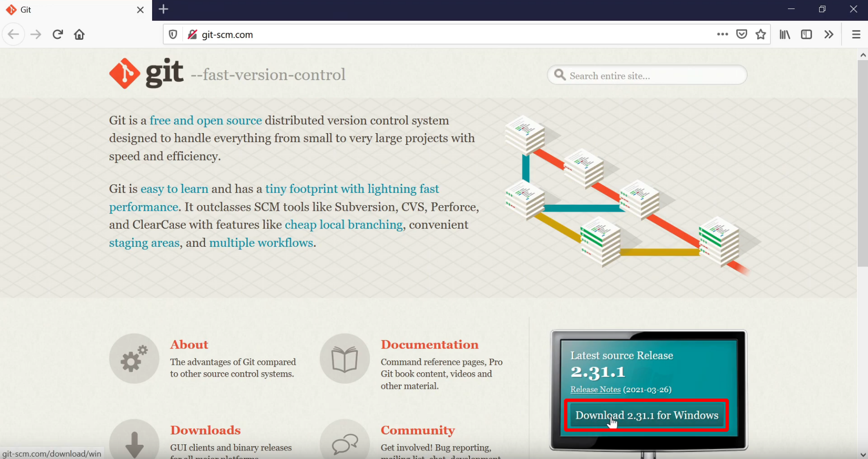868x459 pixels.
Task: Open a new browser tab
Action: point(163,9)
